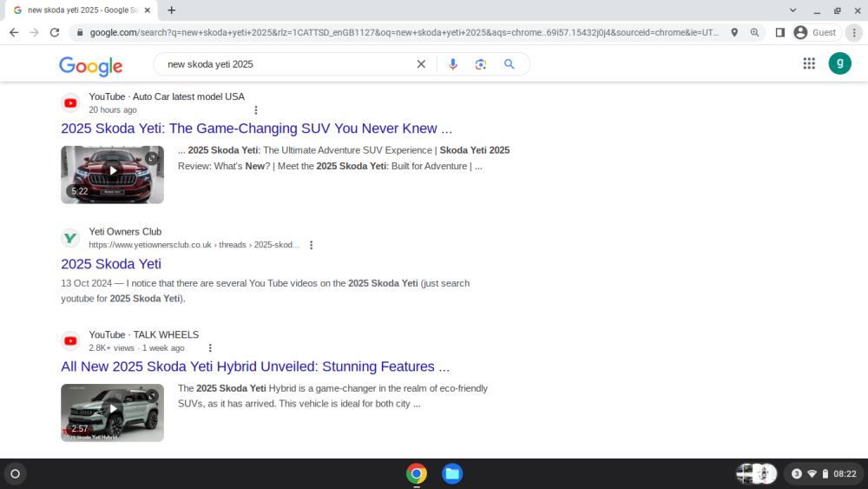Screen dimensions: 868x489
Task: Toggle the browser side panel icon
Action: (x=780, y=33)
